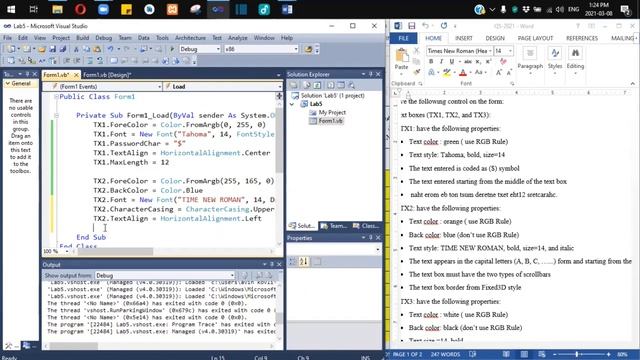The width and height of the screenshot is (640, 360).
Task: Click the Clear Formatting icon in Word ribbon
Action: (x=503, y=62)
